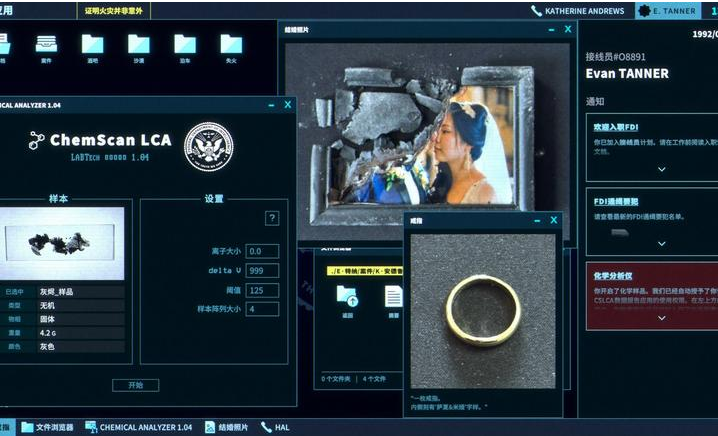Open the third desktop folder icon in the row
The width and height of the screenshot is (718, 436).
[x=92, y=48]
